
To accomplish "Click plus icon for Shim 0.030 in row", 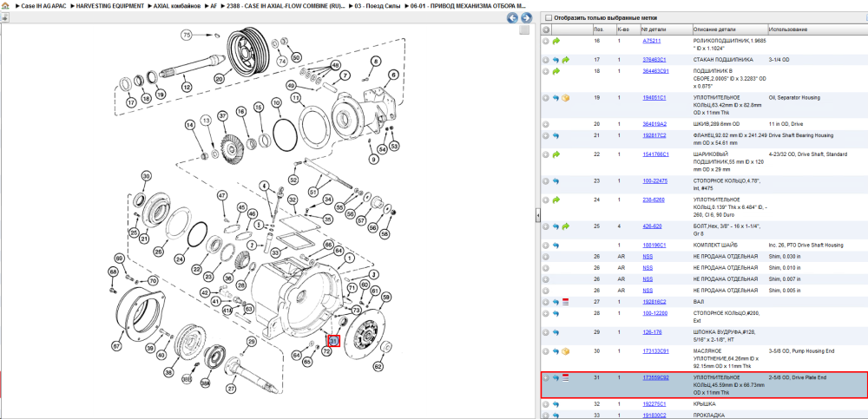I will (x=546, y=257).
